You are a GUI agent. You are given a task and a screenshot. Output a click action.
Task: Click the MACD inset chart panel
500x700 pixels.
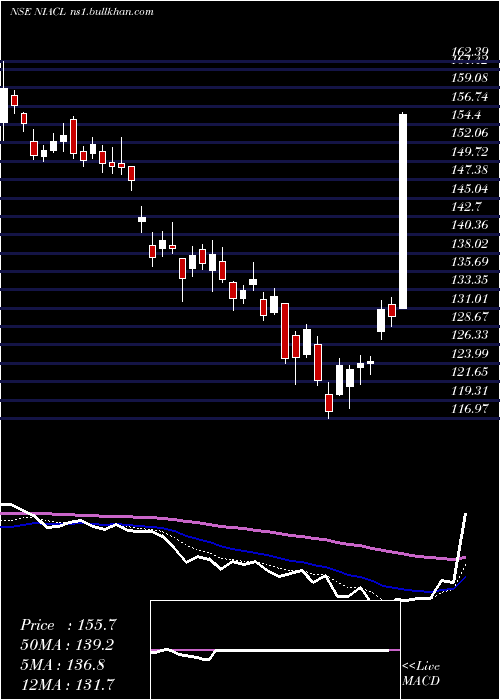click(x=275, y=650)
